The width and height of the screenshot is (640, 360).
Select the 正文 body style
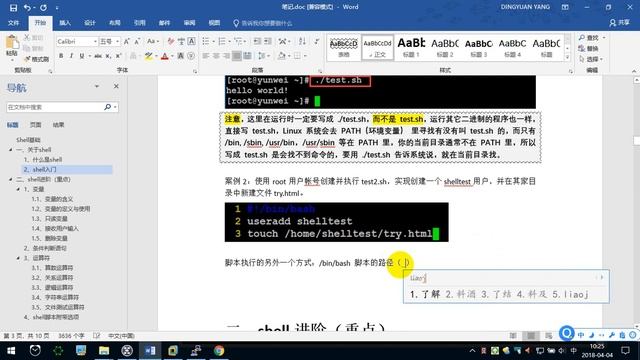click(x=378, y=47)
